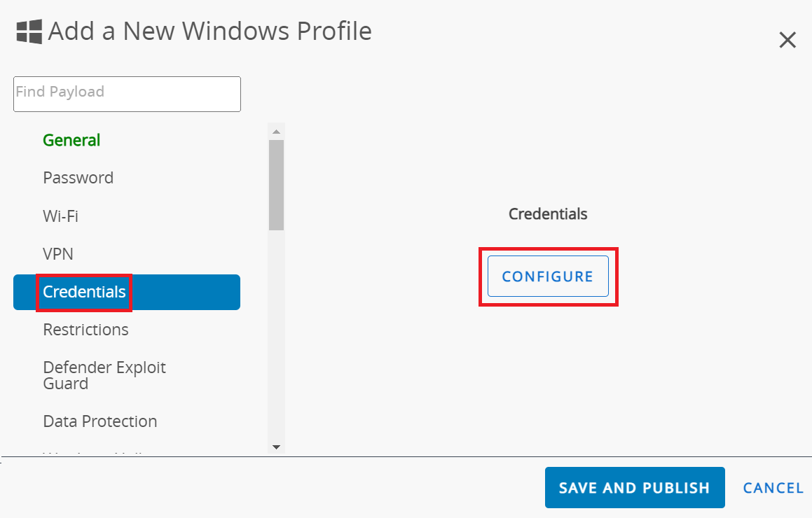Viewport: 812px width, 518px height.
Task: Open the General payload section
Action: pos(71,140)
